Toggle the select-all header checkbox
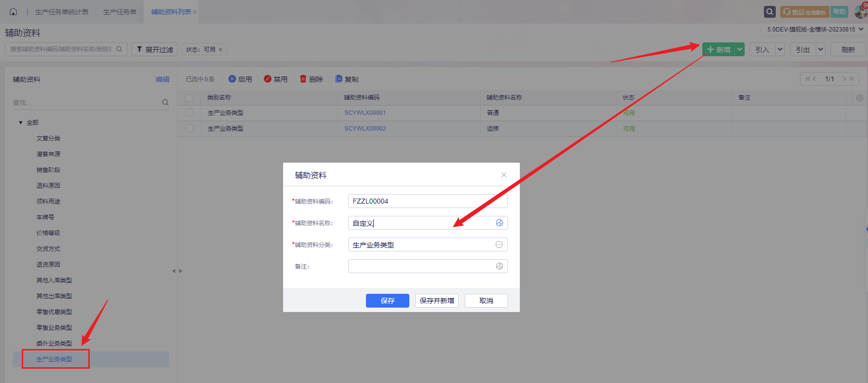The height and width of the screenshot is (383, 868). tap(189, 98)
